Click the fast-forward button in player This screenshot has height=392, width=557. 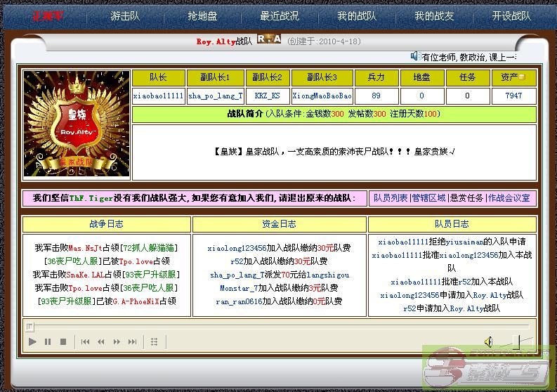pos(117,342)
